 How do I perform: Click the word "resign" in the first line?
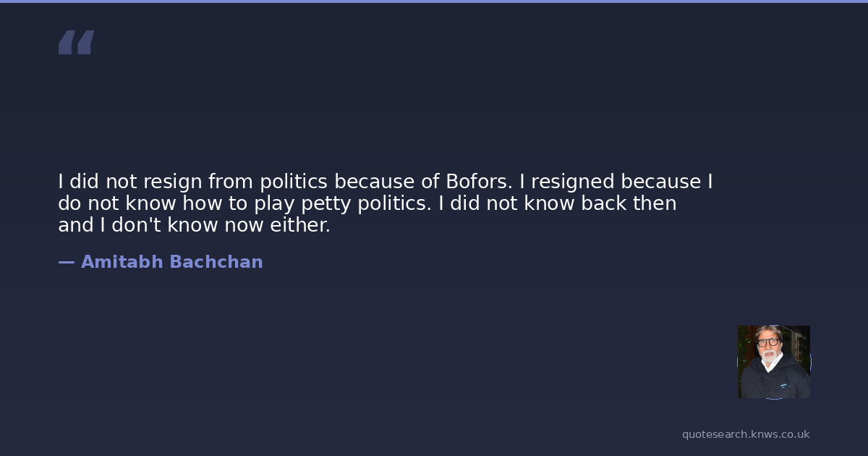pyautogui.click(x=174, y=182)
